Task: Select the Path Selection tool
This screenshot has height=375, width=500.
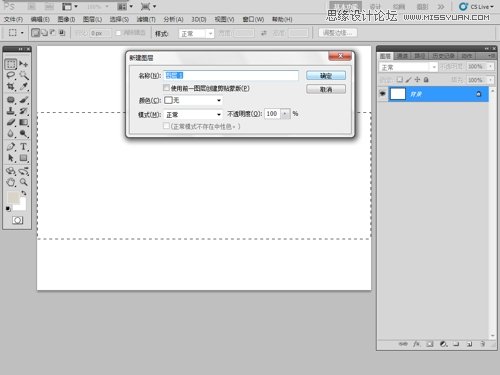Action: [11, 158]
